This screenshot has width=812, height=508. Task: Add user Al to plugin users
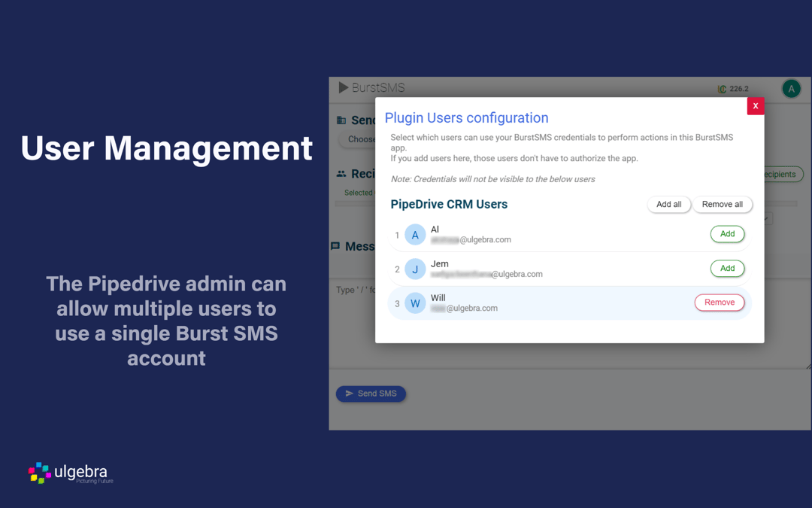tap(727, 234)
